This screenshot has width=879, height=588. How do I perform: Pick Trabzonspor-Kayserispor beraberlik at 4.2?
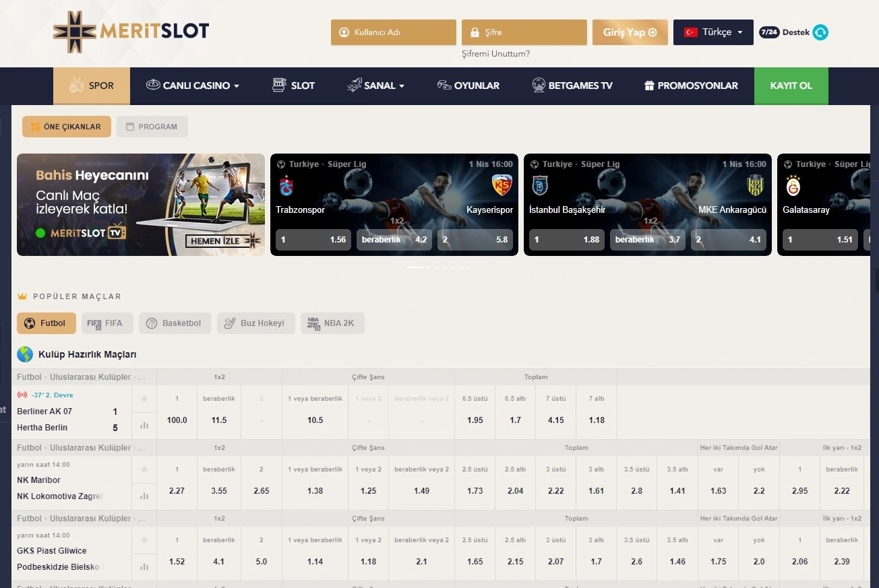click(x=394, y=240)
